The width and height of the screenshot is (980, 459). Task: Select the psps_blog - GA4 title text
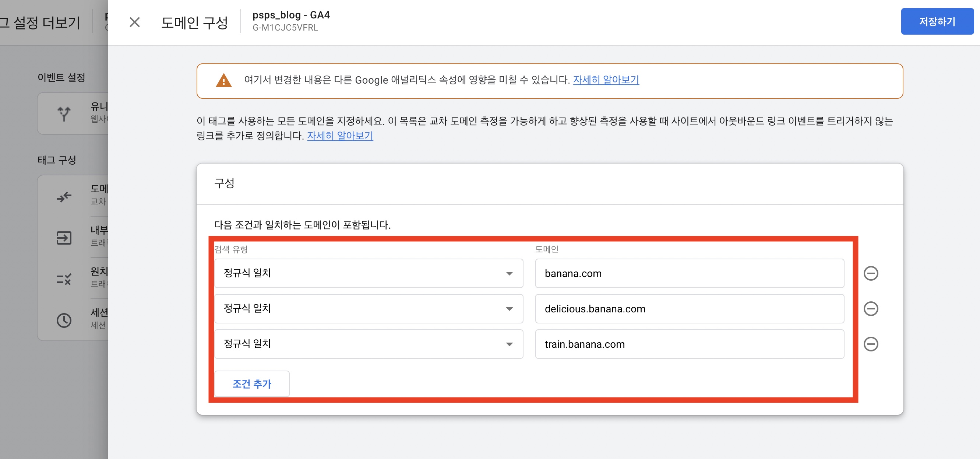pyautogui.click(x=291, y=15)
